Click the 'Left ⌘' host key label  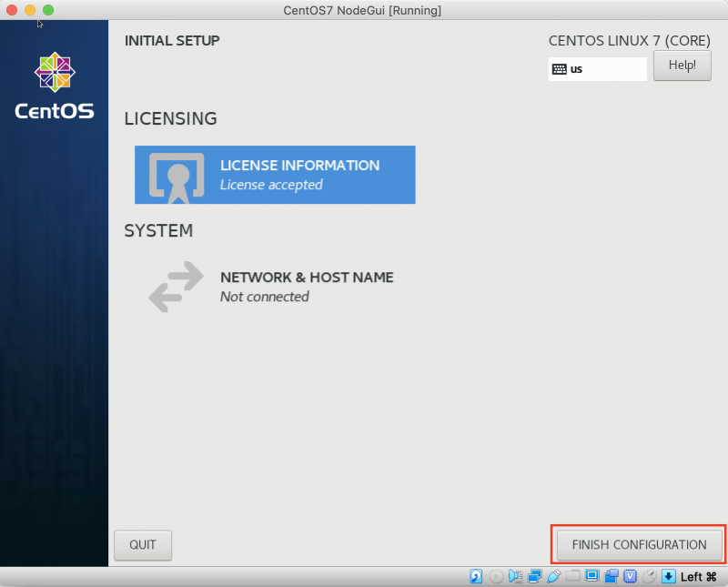pyautogui.click(x=698, y=577)
